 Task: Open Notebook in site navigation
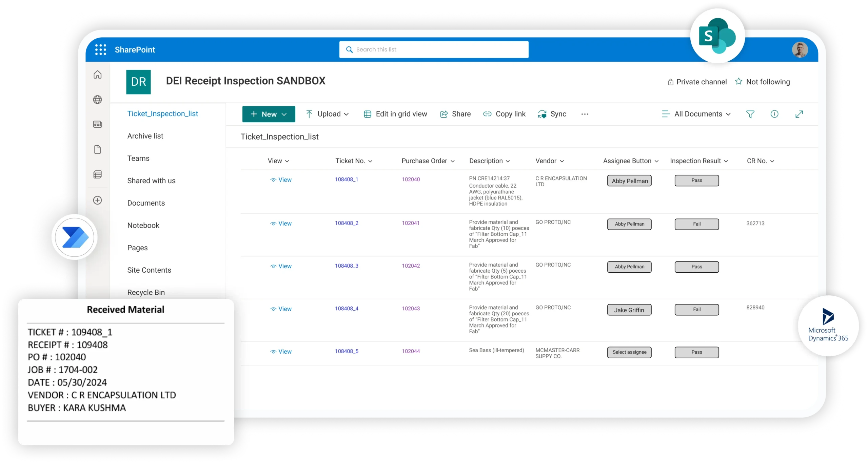[x=143, y=226]
